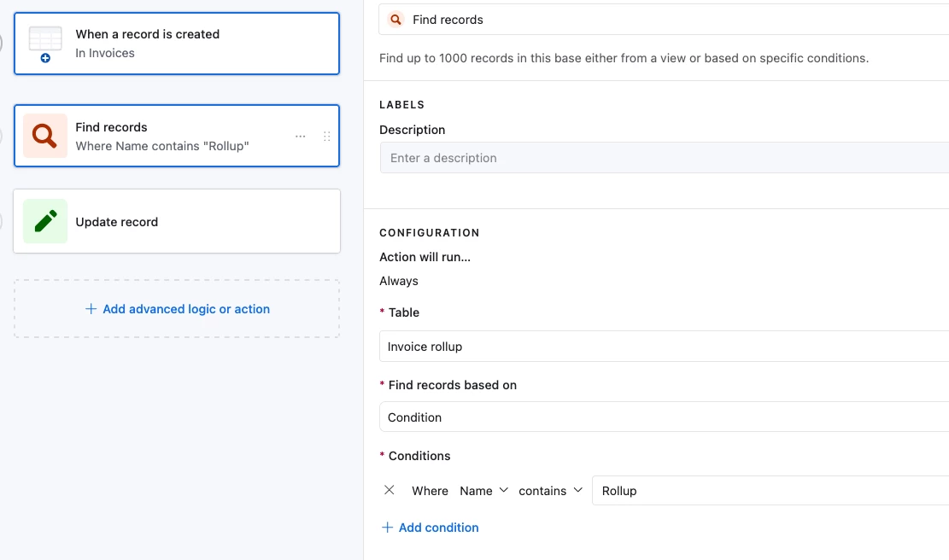The width and height of the screenshot is (949, 560).
Task: Click the green pencil Update record icon
Action: coord(45,221)
